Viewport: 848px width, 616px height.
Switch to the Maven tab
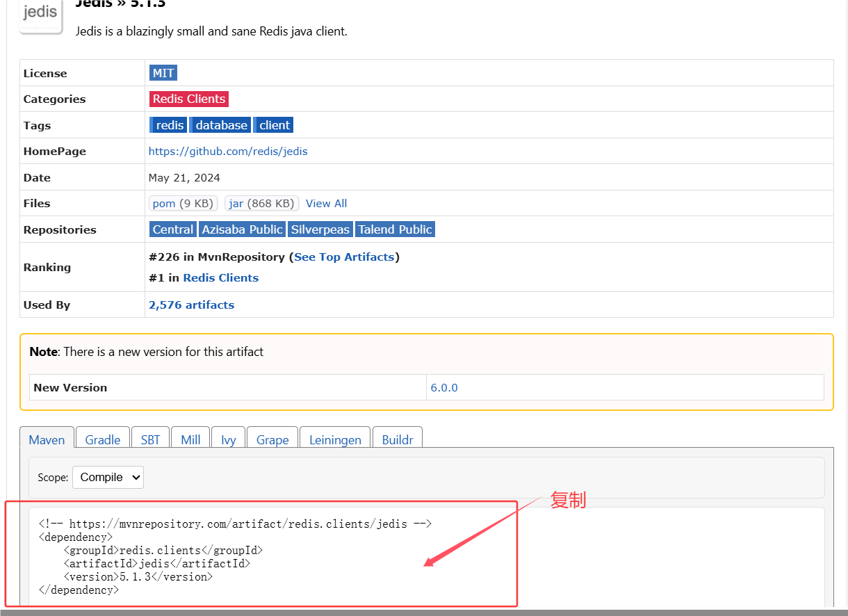click(x=47, y=439)
